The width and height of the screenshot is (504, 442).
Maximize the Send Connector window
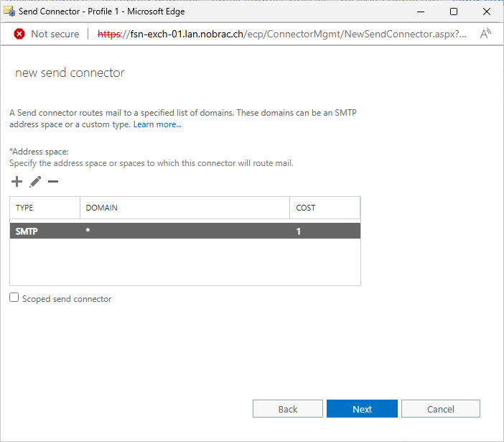454,11
